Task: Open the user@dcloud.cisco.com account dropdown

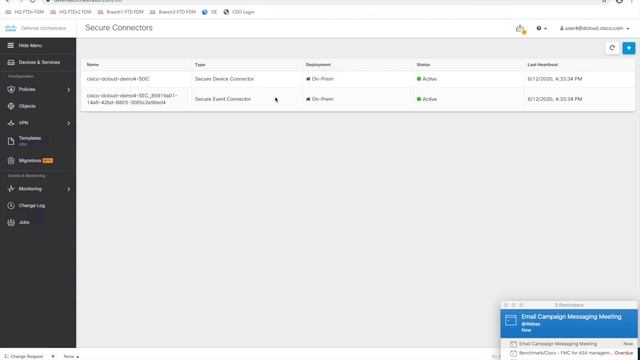Action: tap(594, 28)
